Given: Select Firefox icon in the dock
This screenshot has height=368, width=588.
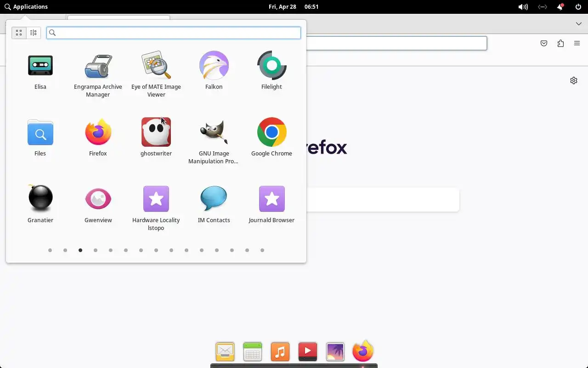Looking at the screenshot, I should (363, 351).
